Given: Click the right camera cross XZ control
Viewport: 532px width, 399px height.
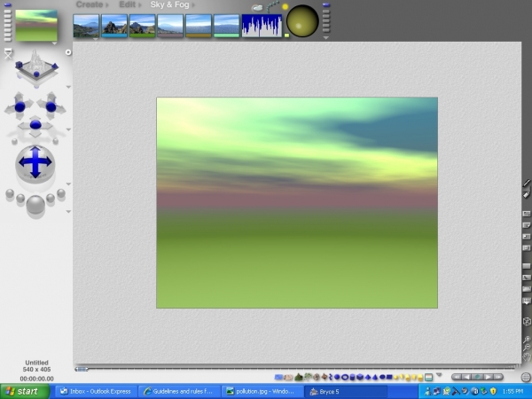Looking at the screenshot, I should (x=51, y=107).
